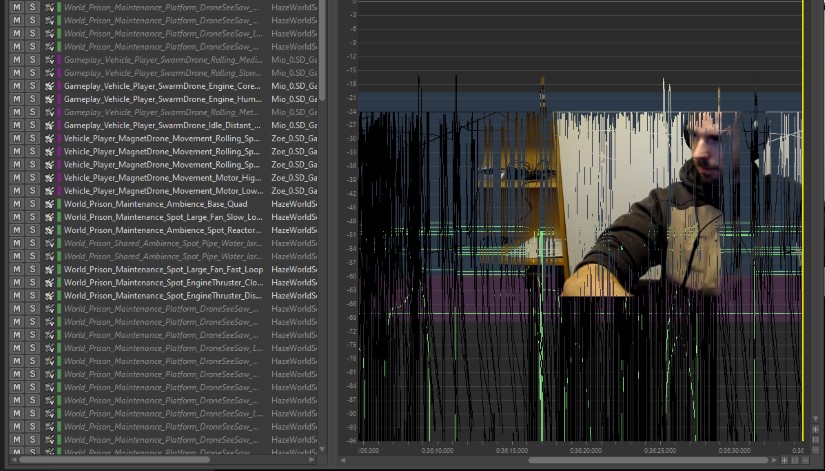The image size is (825, 471).
Task: Click the sound icon for SwarmDrone_Idle_Distant
Action: tap(49, 125)
